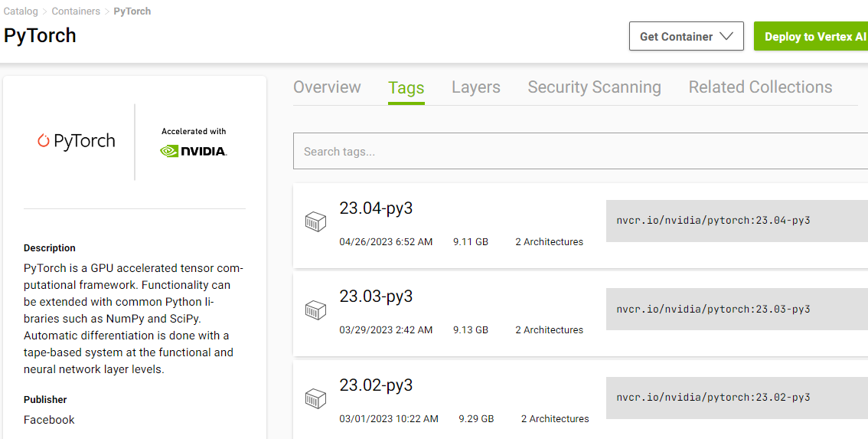Click the 9.11 GB size value
The height and width of the screenshot is (439, 868).
click(x=471, y=241)
